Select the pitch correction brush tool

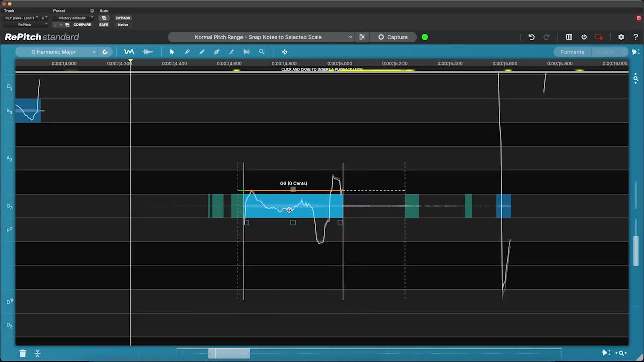pos(187,52)
